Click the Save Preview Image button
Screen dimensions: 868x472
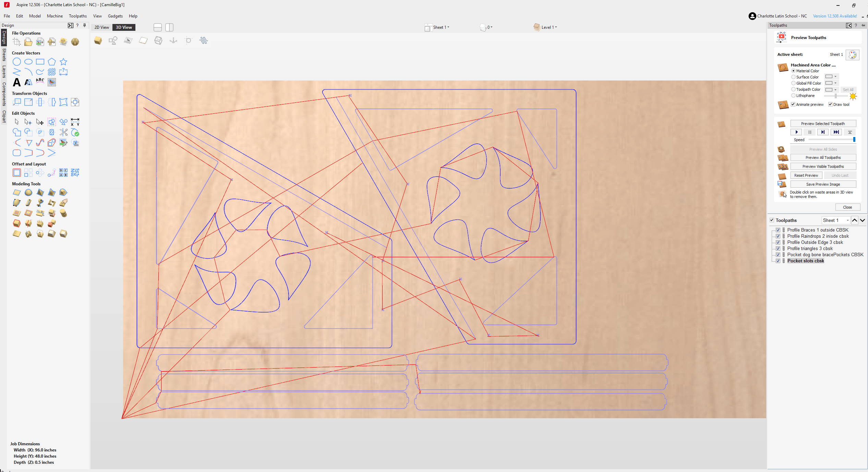[823, 184]
